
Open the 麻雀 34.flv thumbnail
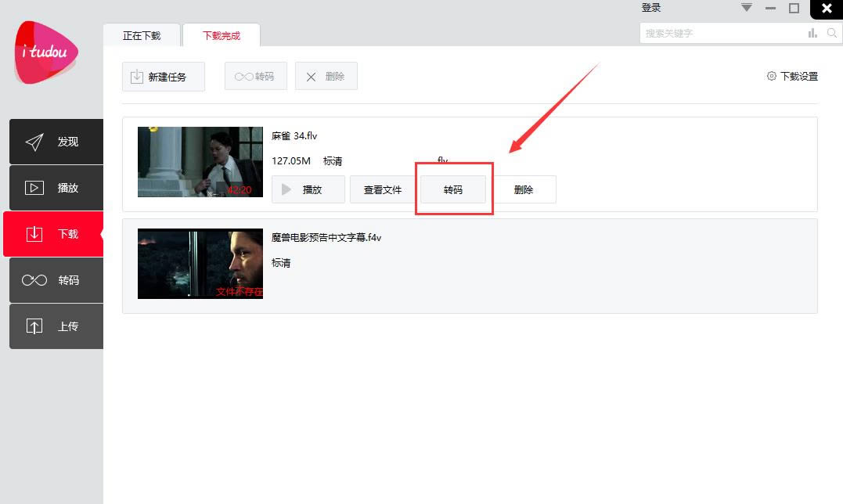(200, 162)
